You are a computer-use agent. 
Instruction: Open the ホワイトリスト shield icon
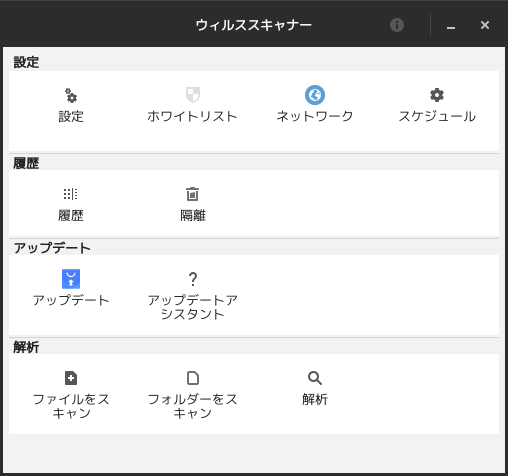tap(193, 95)
